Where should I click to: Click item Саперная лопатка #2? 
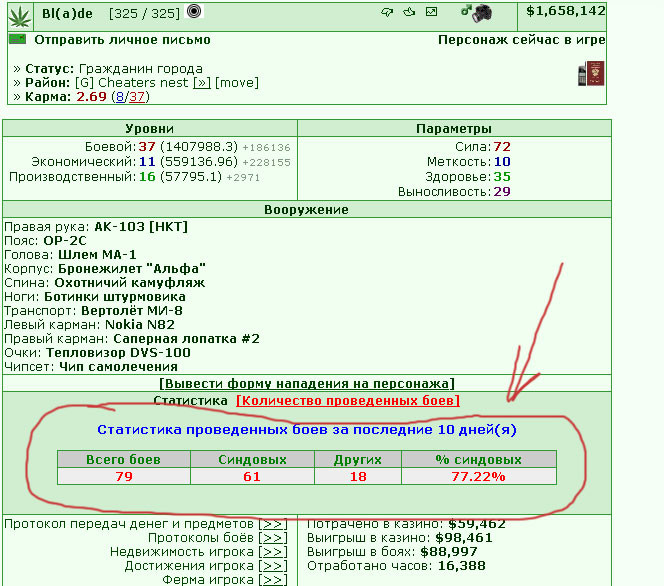click(x=186, y=339)
